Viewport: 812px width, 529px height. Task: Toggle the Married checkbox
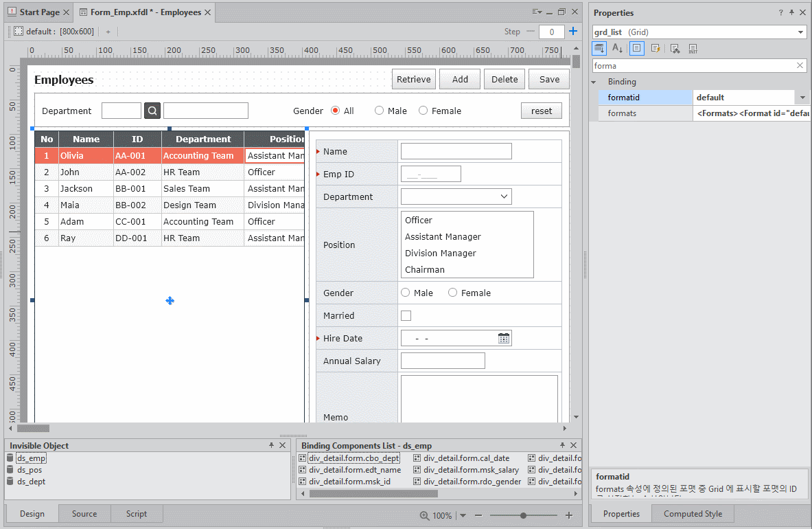pyautogui.click(x=406, y=315)
